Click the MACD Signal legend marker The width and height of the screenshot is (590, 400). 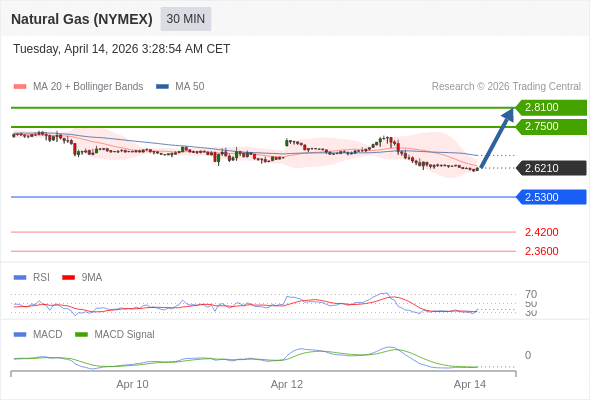pyautogui.click(x=81, y=335)
